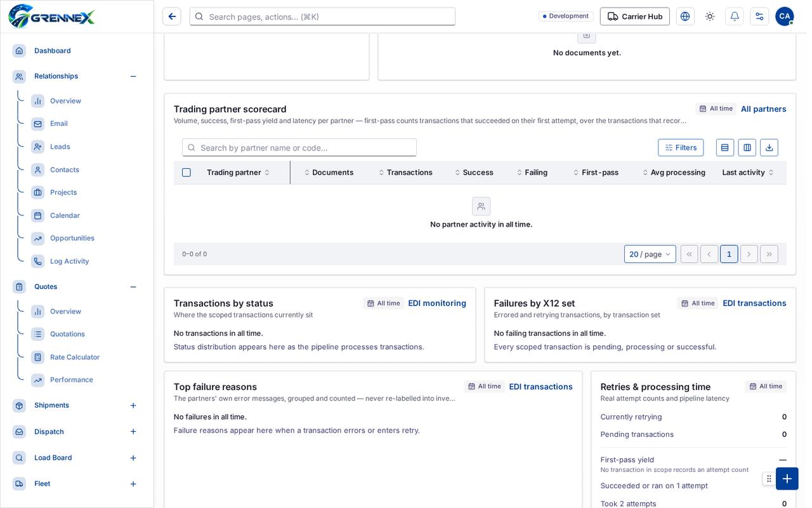812x508 pixels.
Task: Open the Projects sidebar icon
Action: pos(38,192)
